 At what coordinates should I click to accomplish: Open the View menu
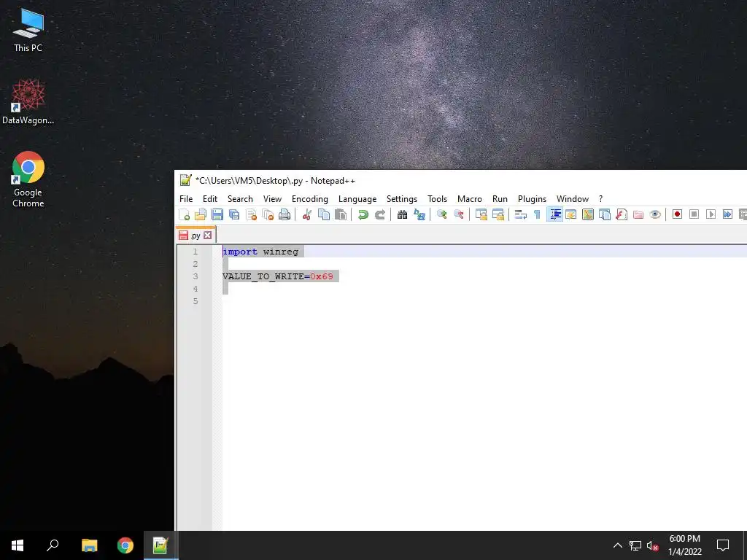[x=273, y=199]
